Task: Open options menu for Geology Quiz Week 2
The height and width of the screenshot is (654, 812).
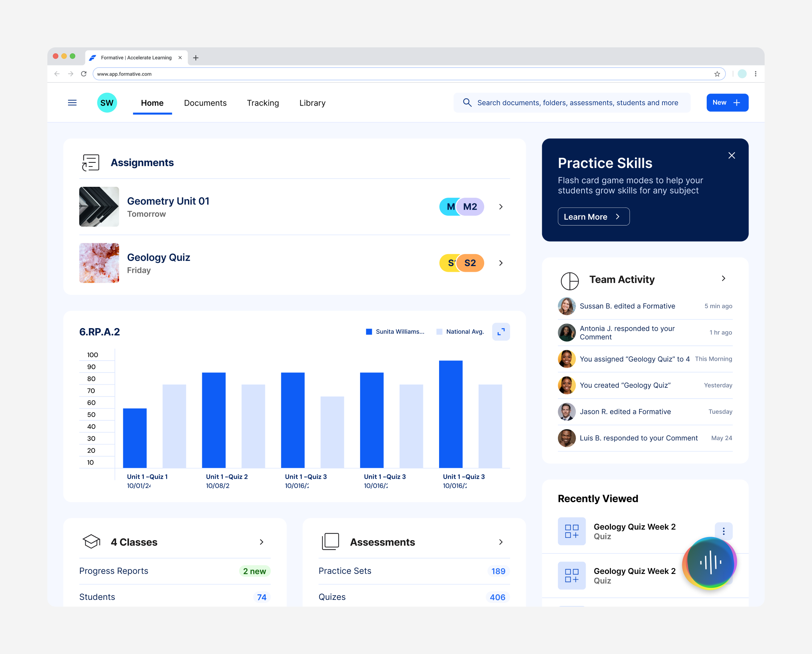Action: tap(723, 531)
